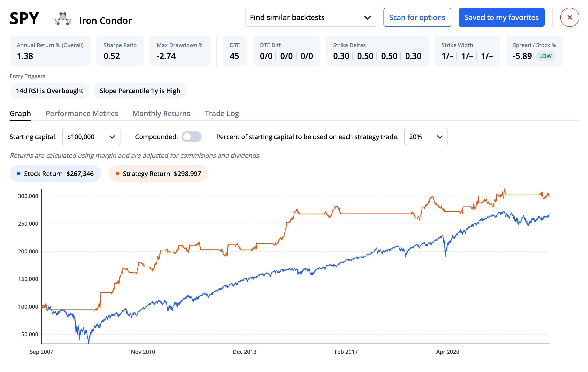
Task: Click the Stock Return legend pill
Action: click(x=55, y=173)
